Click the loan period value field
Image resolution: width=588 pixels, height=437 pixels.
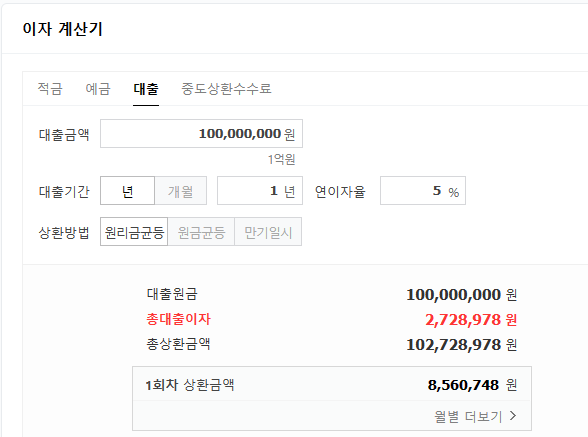click(260, 191)
